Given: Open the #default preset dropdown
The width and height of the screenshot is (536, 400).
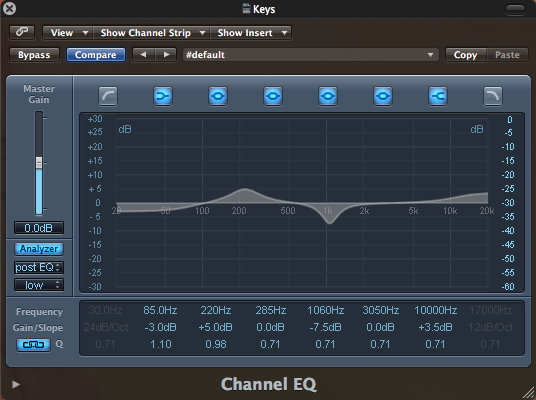Looking at the screenshot, I should pos(310,55).
